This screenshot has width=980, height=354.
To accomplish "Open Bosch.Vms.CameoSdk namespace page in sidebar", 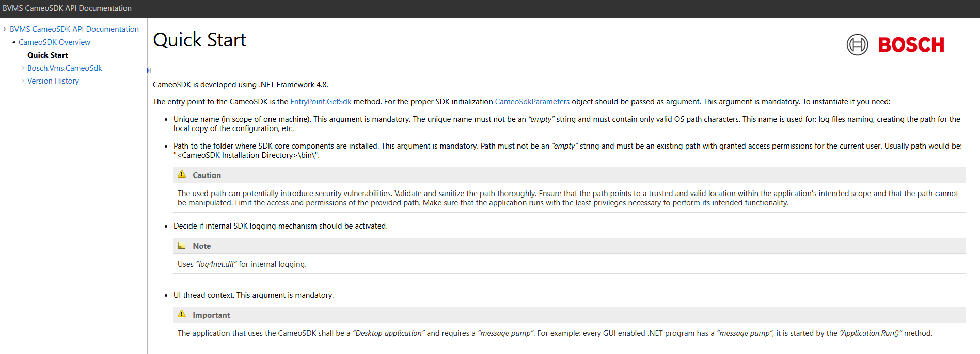I will pyautogui.click(x=65, y=68).
